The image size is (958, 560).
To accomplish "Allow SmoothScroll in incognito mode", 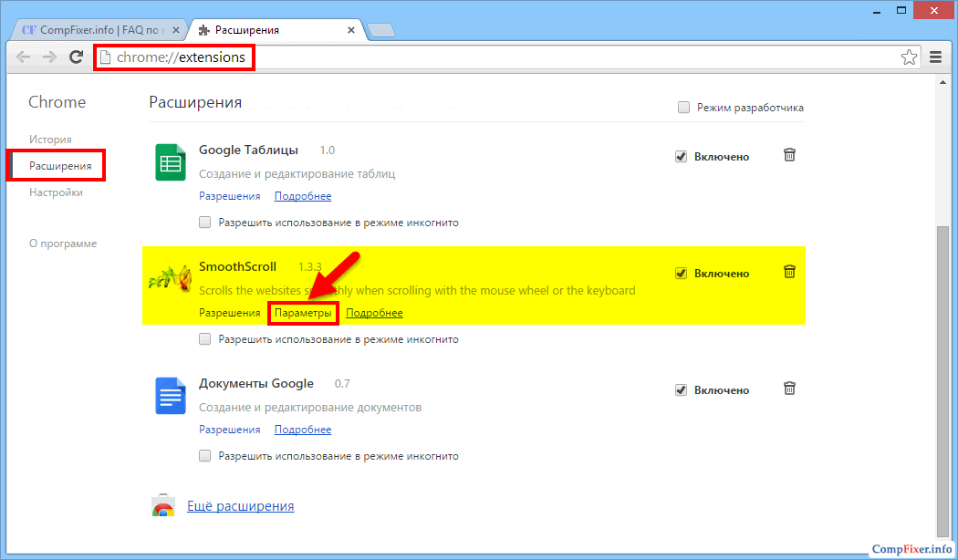I will click(204, 339).
